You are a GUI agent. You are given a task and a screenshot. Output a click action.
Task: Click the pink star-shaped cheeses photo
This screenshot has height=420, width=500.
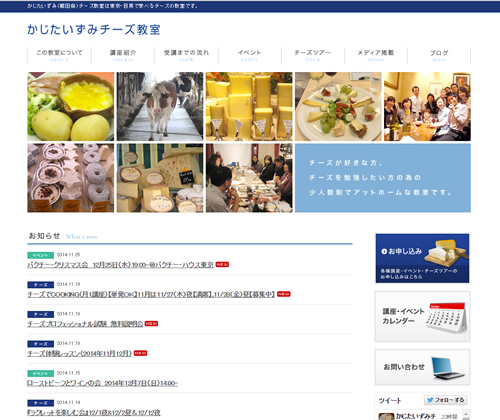click(x=71, y=178)
